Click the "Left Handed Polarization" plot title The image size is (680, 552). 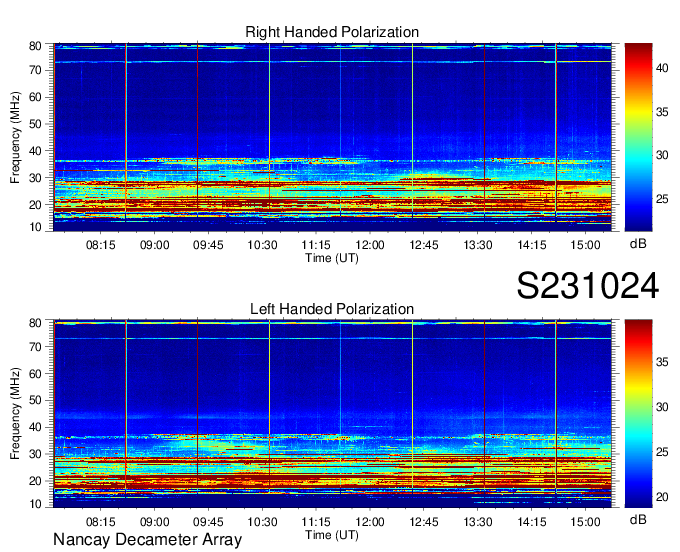(332, 309)
